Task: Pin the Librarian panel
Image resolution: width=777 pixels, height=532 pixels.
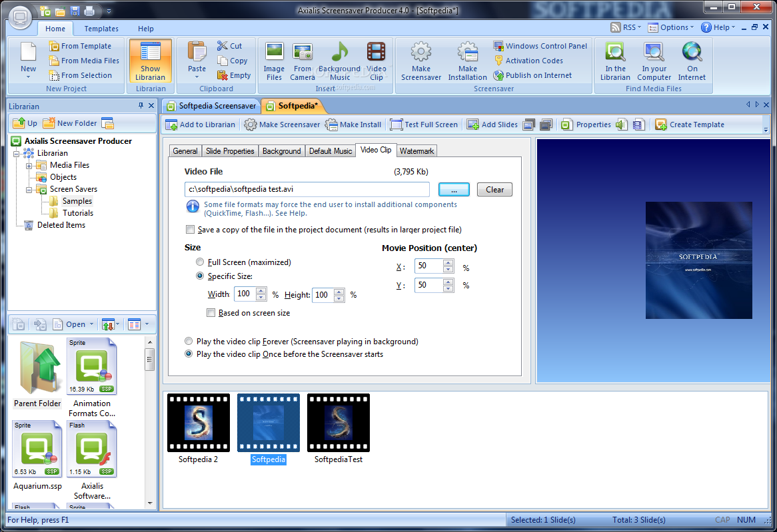Action: 141,105
